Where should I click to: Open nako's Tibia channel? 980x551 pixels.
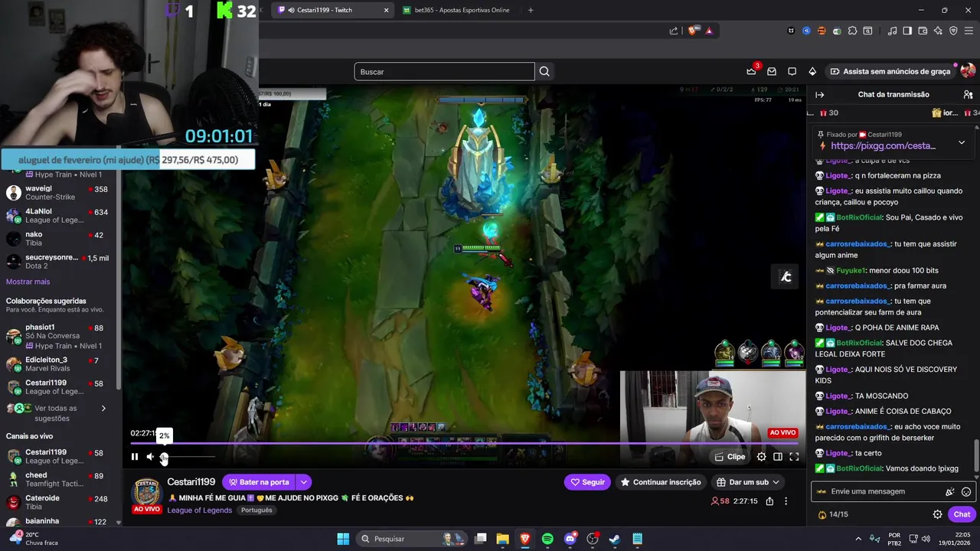tap(57, 239)
